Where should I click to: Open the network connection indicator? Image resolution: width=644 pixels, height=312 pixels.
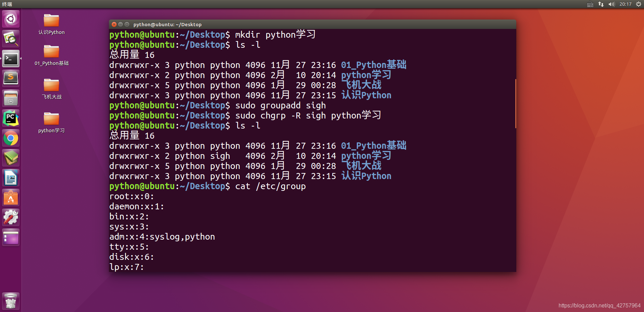(601, 4)
